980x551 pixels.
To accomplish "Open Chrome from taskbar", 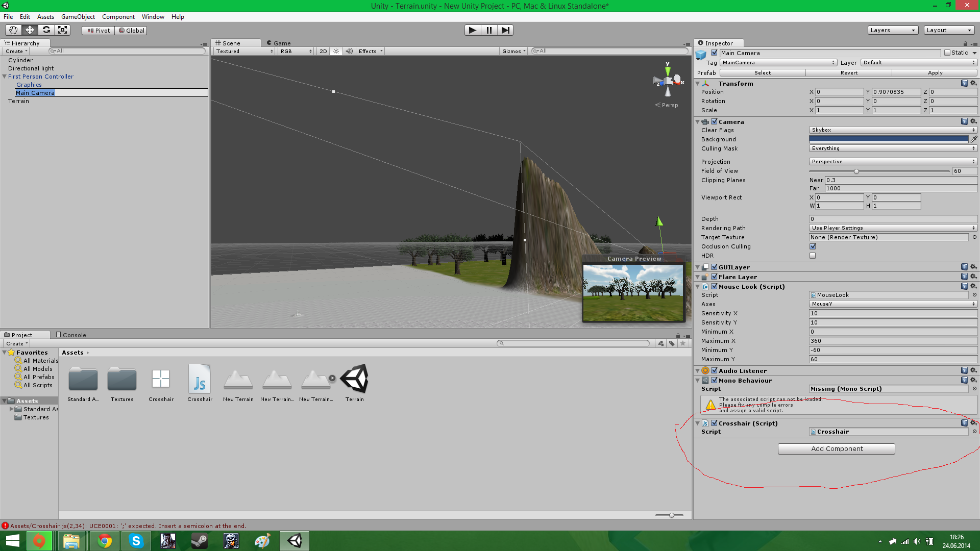I will (x=105, y=541).
